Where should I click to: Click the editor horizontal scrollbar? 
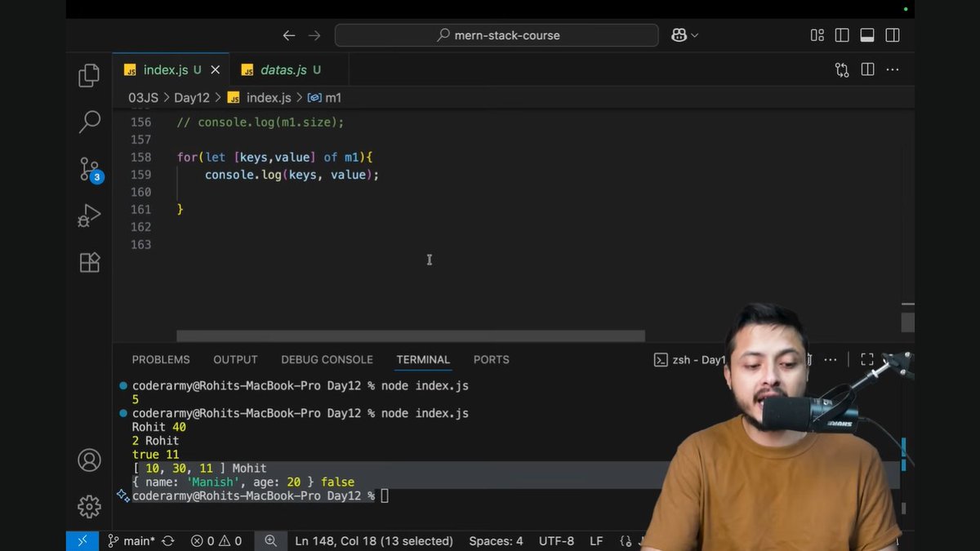coord(411,336)
